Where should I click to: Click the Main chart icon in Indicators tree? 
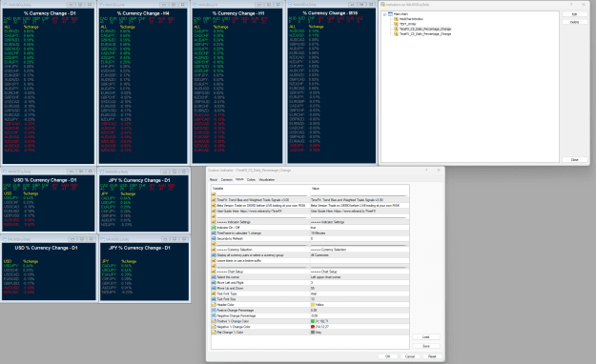point(390,13)
